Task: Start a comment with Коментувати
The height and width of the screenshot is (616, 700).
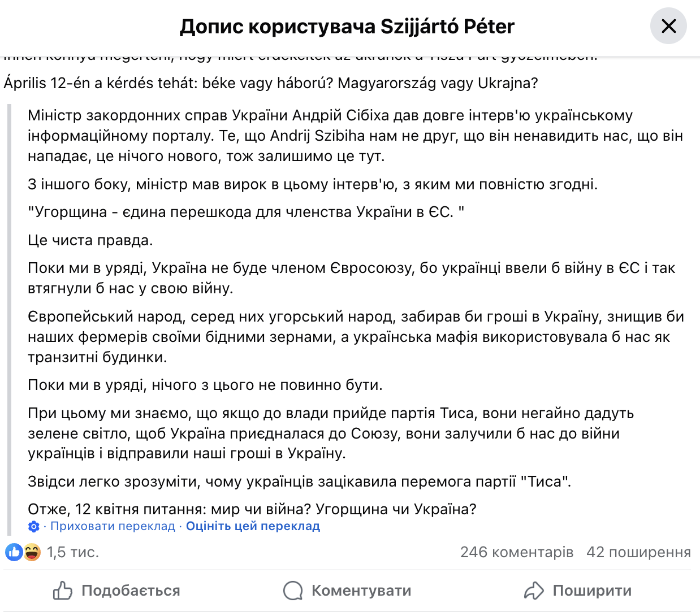Action: (x=361, y=590)
